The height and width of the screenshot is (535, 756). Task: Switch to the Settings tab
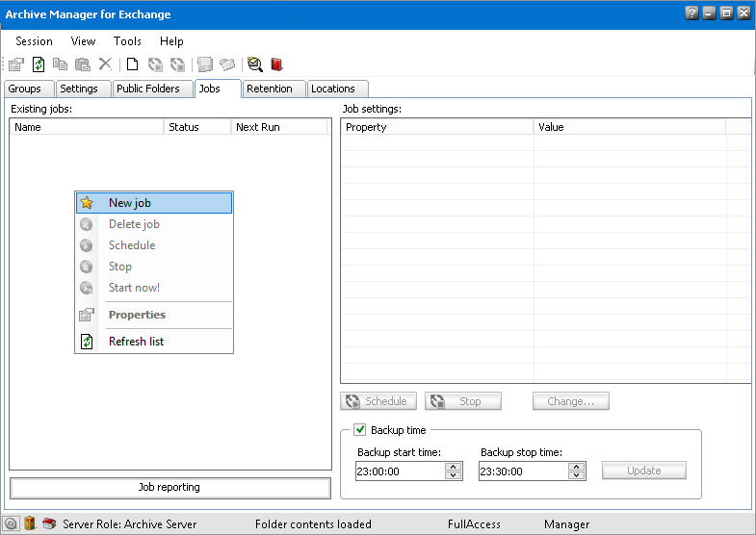[84, 89]
